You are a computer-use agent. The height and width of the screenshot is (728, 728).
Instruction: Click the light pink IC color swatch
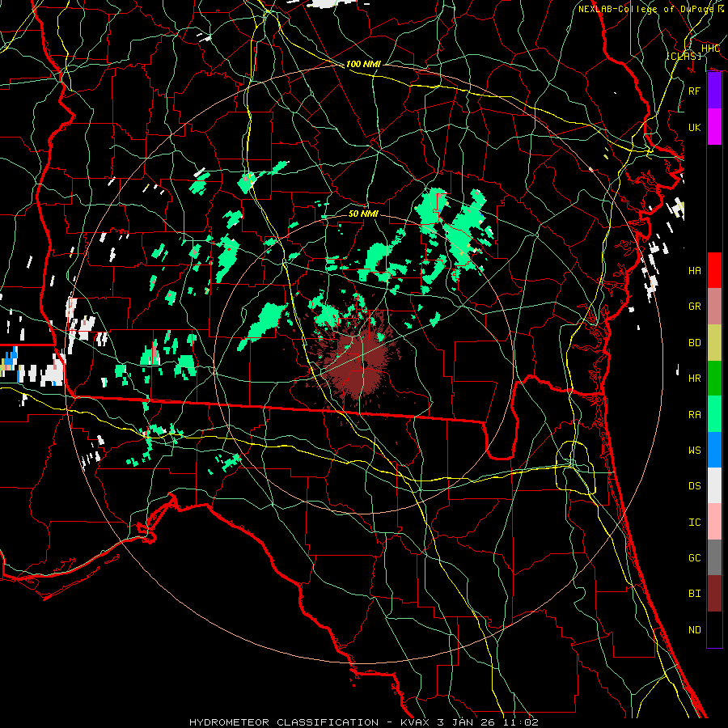[x=714, y=522]
